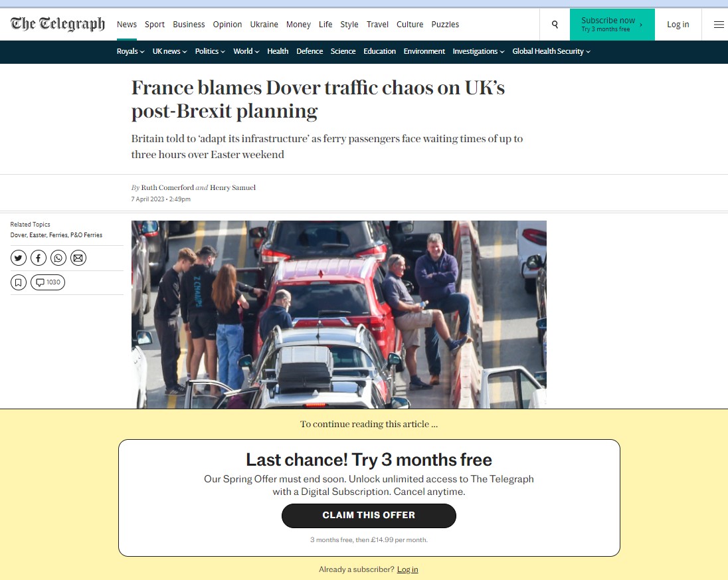Click the Dover traffic article photo

click(x=339, y=314)
